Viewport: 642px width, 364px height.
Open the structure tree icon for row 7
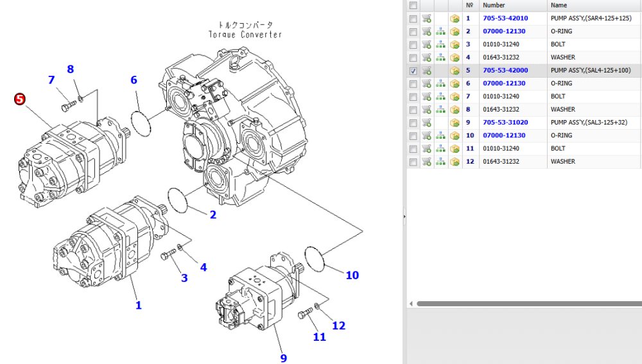(440, 97)
